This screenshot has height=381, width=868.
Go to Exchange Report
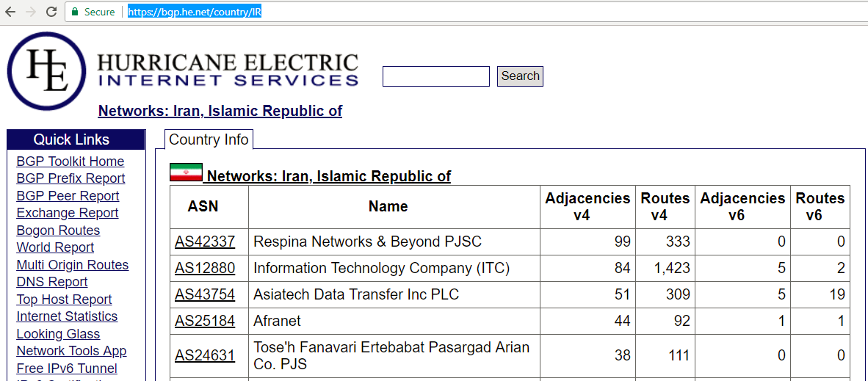pyautogui.click(x=68, y=213)
